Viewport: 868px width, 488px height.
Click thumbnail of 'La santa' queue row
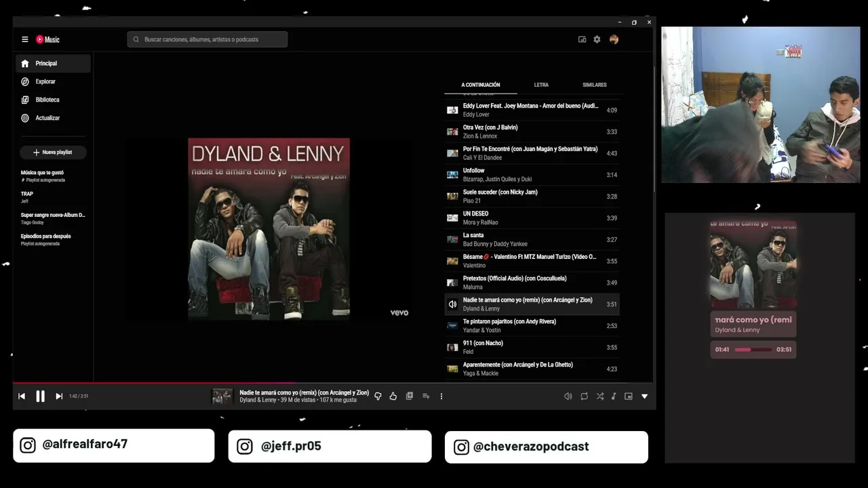pos(452,239)
